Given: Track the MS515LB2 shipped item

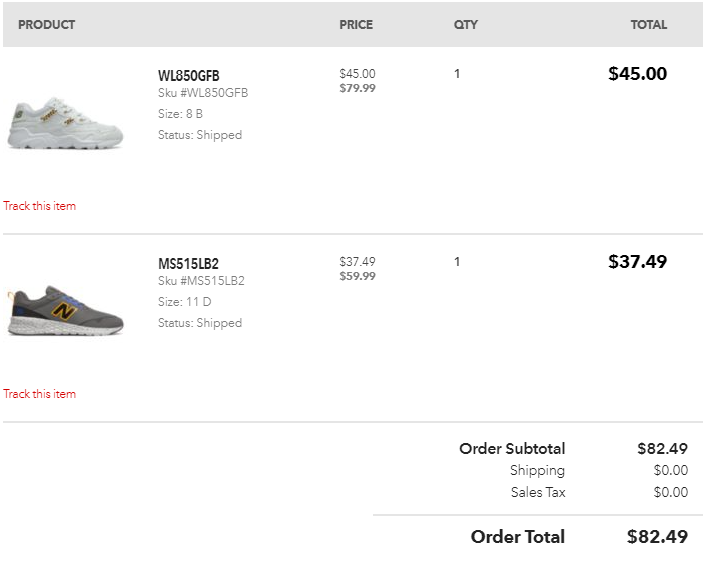Looking at the screenshot, I should (40, 394).
